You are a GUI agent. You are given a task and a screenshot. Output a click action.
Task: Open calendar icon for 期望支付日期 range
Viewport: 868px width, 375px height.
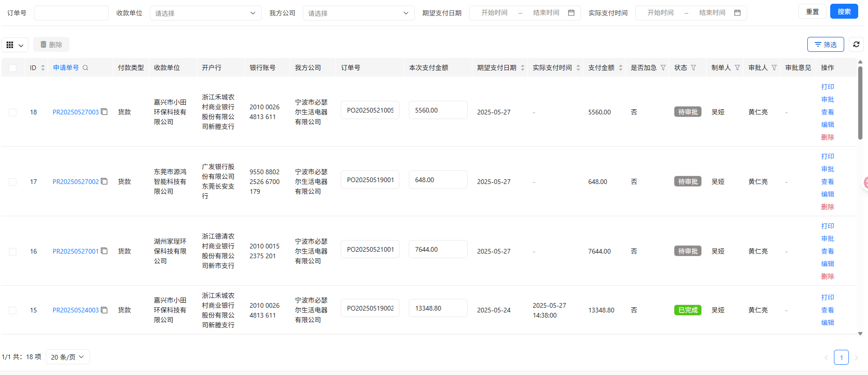(571, 13)
